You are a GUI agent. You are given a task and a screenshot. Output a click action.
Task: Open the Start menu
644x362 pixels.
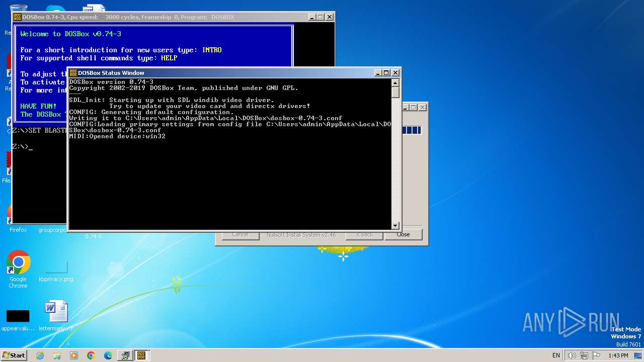(14, 355)
